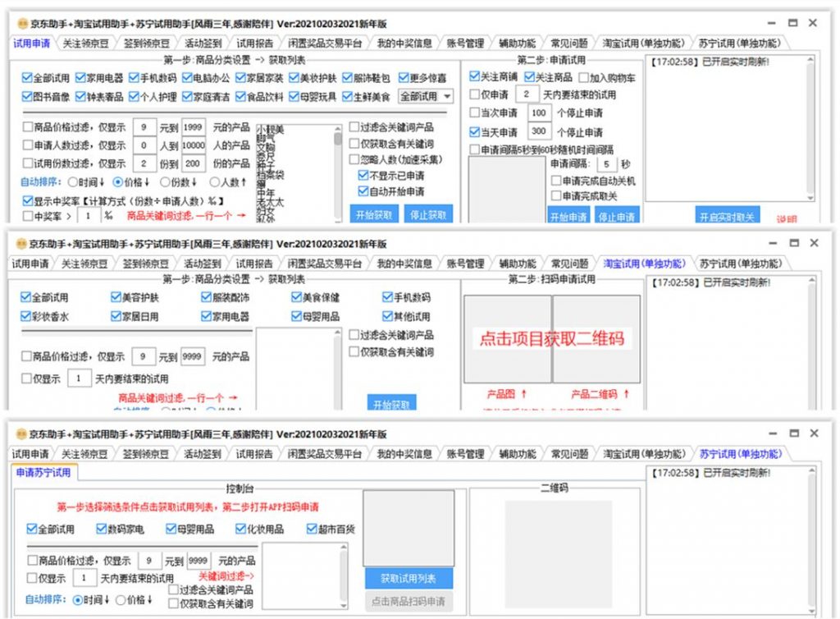840x619 pixels.
Task: Select the 申请苏宁试用 sub-tab
Action: pyautogui.click(x=43, y=473)
